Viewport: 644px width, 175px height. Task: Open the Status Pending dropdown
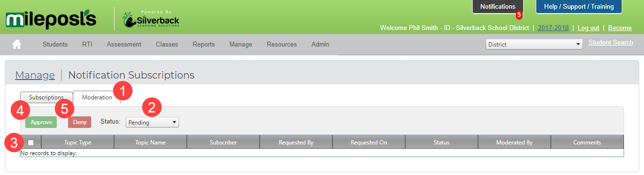(152, 123)
